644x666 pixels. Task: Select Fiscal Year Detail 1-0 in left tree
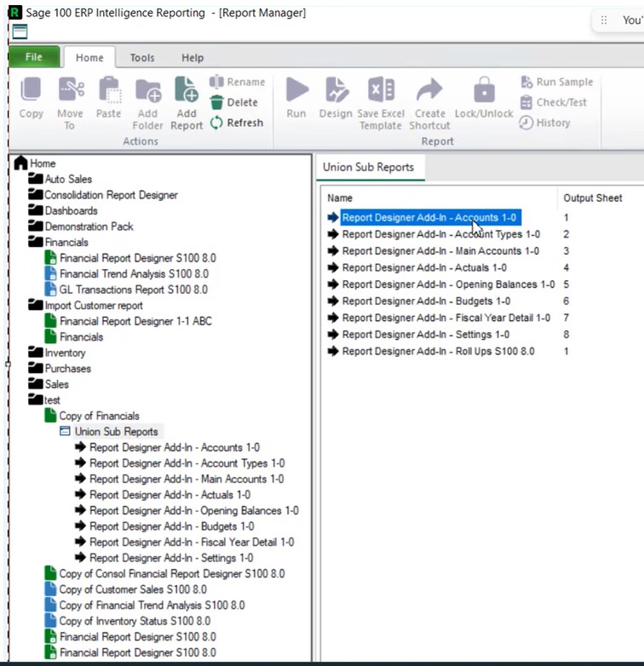click(192, 542)
